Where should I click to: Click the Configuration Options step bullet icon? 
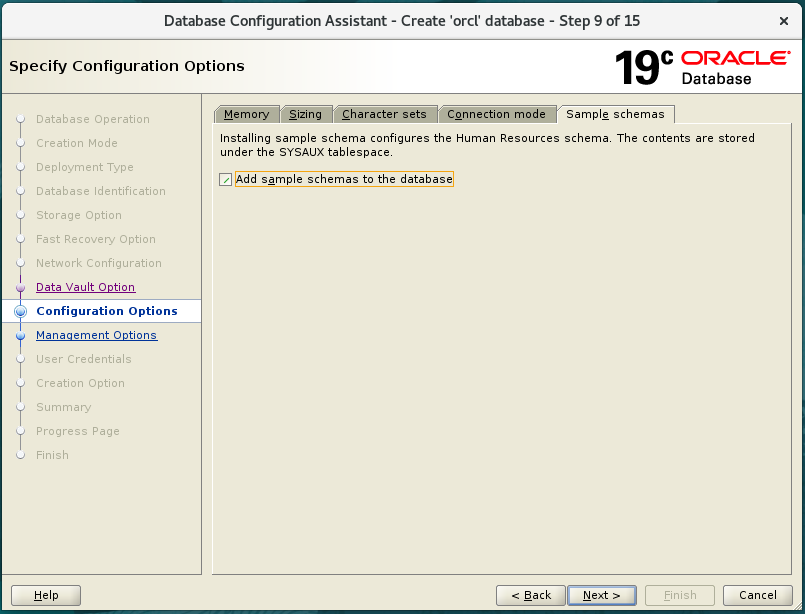point(21,311)
